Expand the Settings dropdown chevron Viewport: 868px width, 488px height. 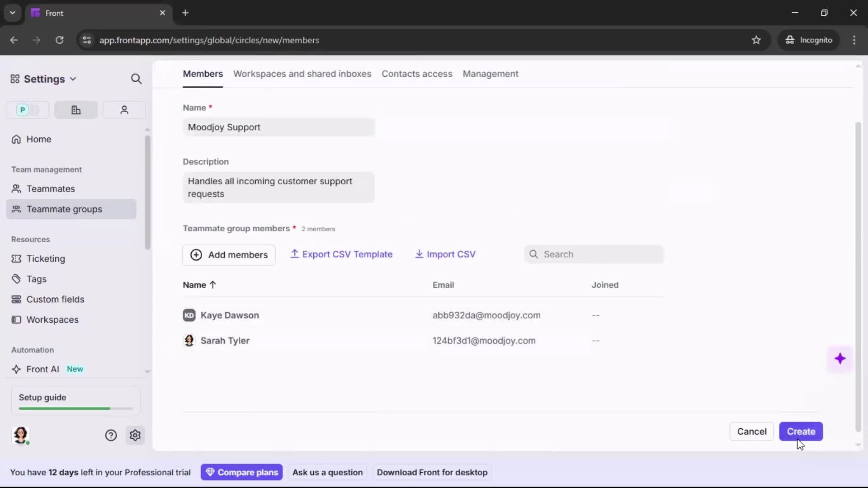pyautogui.click(x=73, y=79)
